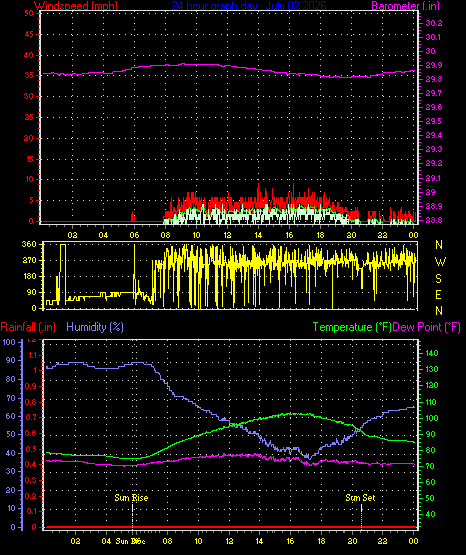Screen dimensions: 466x555
Task: Click the 0.4 value on the rainfall axis
Action: tap(31, 464)
